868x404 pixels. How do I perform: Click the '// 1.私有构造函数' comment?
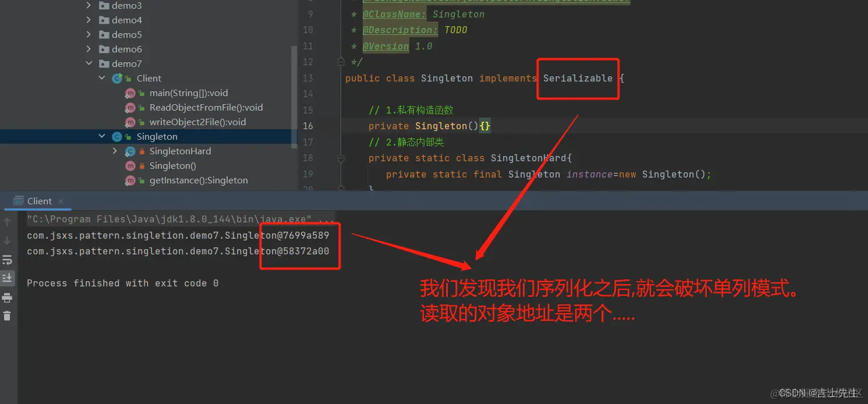click(411, 110)
